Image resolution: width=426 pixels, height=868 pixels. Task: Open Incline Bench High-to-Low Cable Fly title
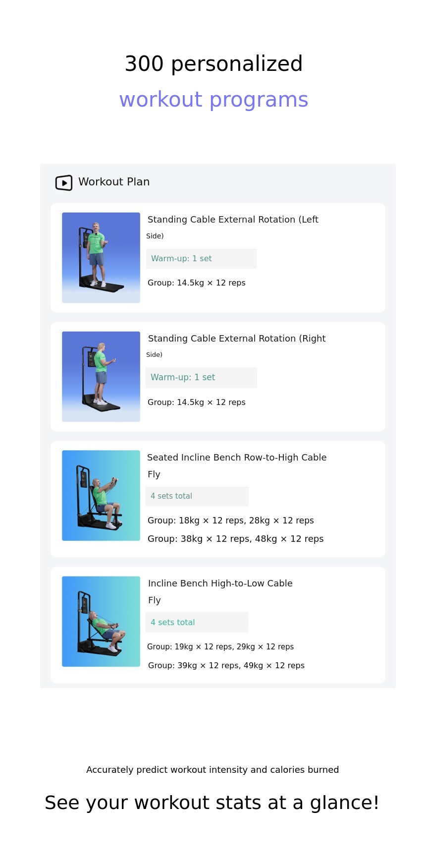pyautogui.click(x=220, y=583)
